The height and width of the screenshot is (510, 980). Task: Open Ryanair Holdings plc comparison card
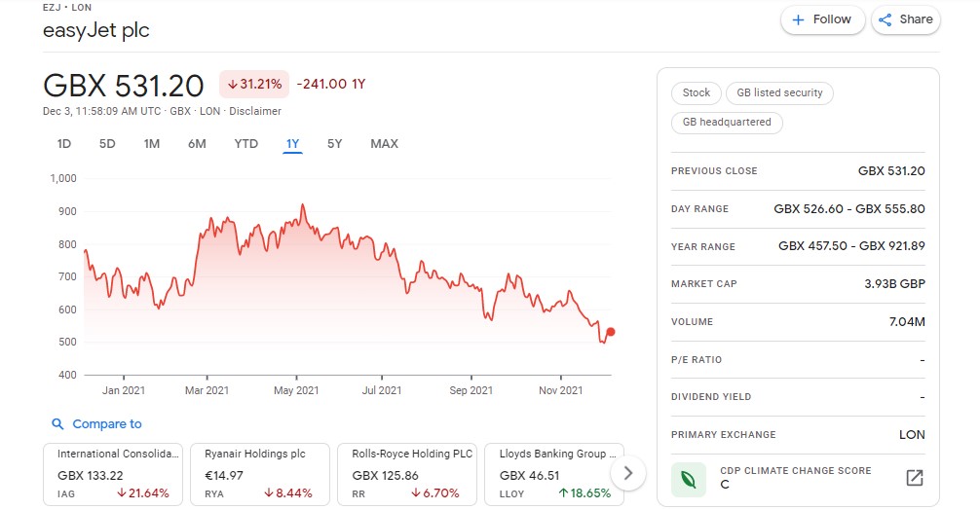[x=260, y=474]
